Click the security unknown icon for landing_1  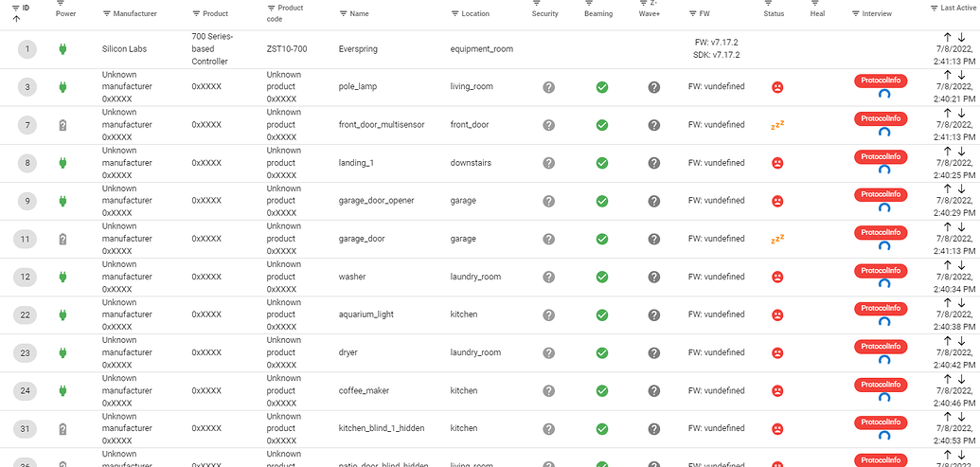pyautogui.click(x=548, y=163)
